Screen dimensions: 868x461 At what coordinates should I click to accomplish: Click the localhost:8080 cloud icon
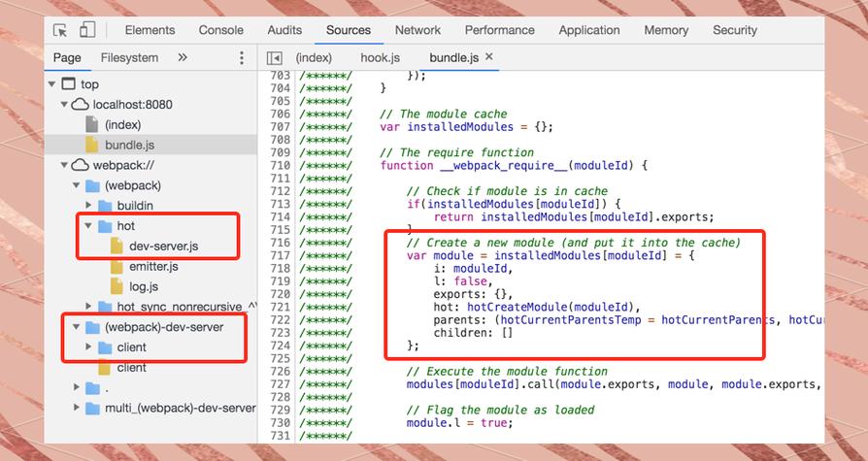[x=81, y=104]
